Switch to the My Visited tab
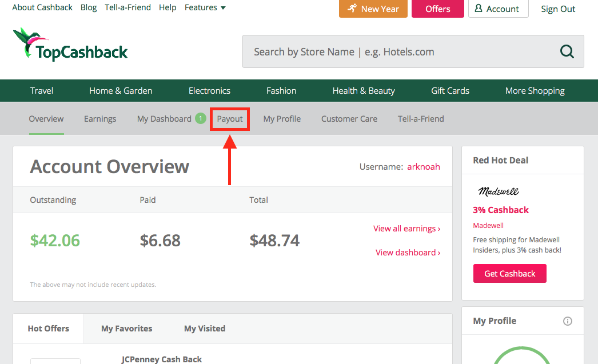The image size is (598, 364). [204, 329]
